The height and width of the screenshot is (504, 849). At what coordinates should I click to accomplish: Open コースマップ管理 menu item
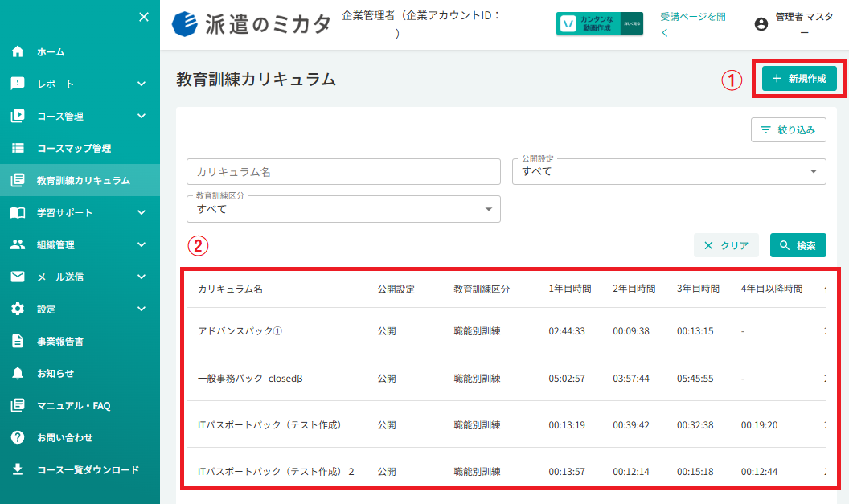click(80, 148)
